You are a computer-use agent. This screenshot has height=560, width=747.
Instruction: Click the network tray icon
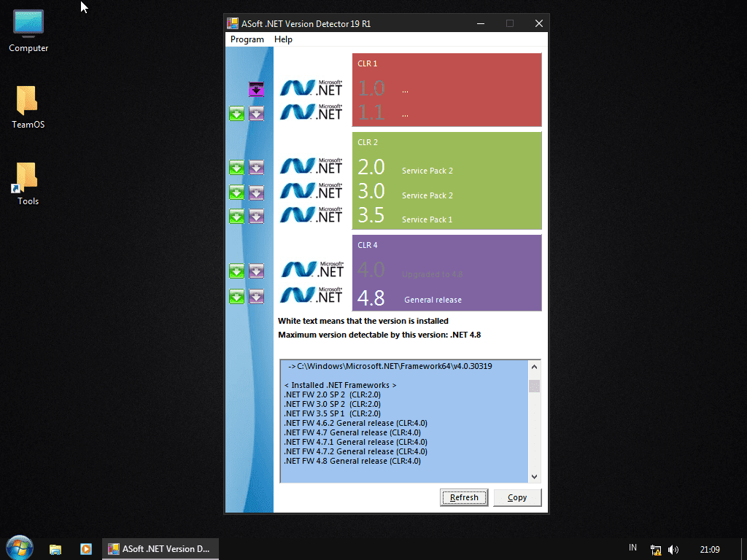tap(656, 550)
